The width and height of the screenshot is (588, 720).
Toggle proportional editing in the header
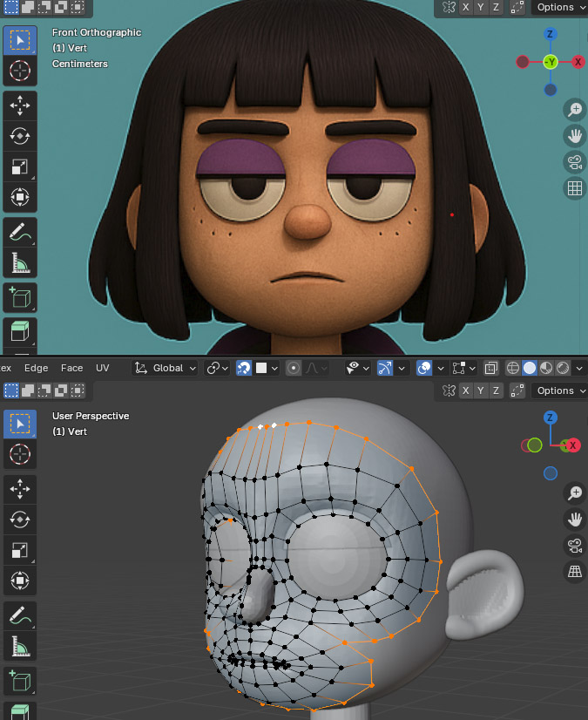point(294,368)
